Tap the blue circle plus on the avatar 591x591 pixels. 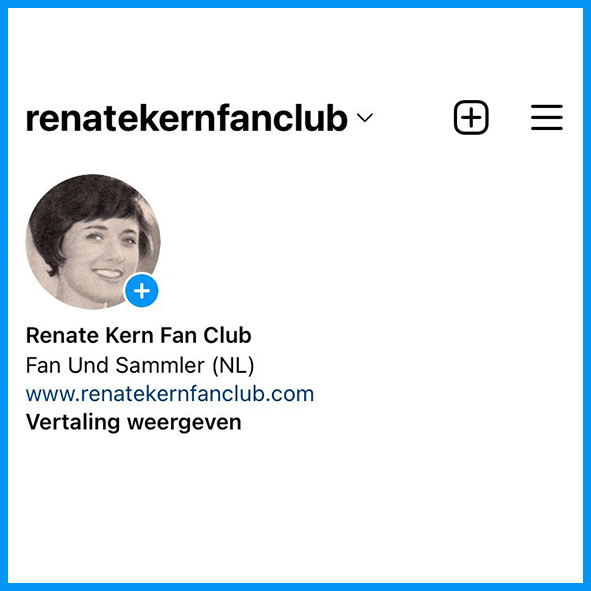(x=142, y=291)
